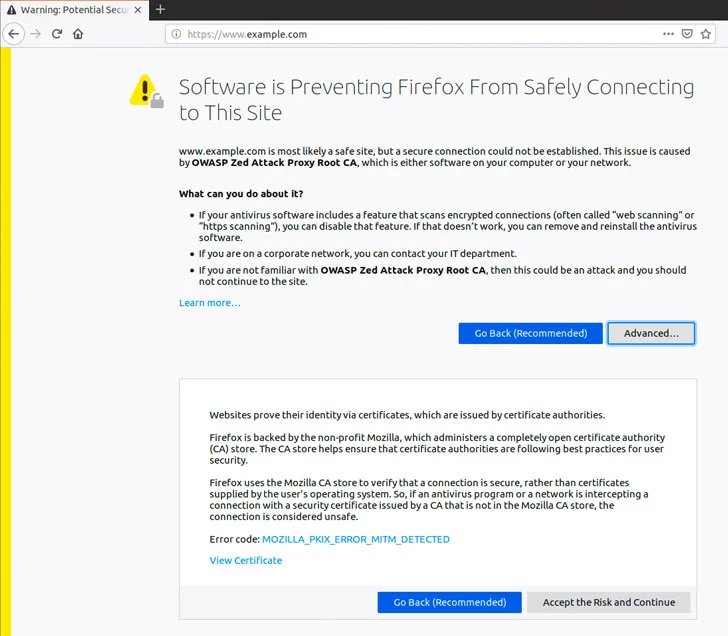Screen dimensions: 728x636
Task: Click the Forward arrow navigation button
Action: click(x=36, y=34)
